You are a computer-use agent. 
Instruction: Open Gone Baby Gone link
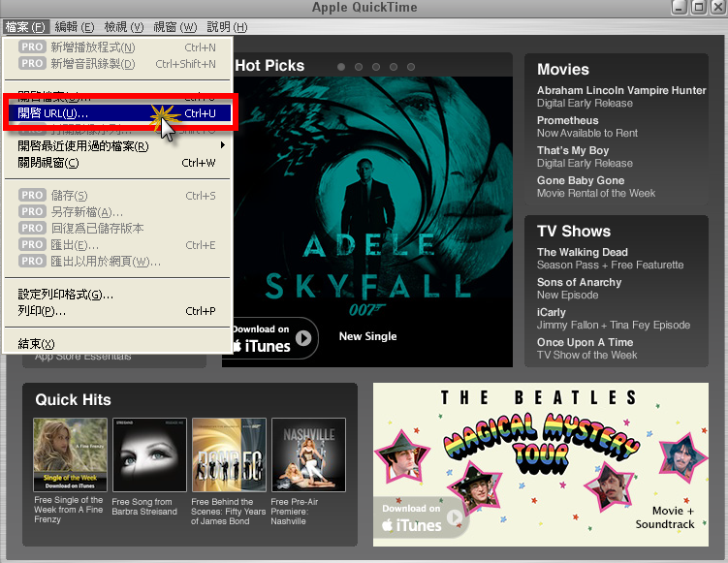click(581, 180)
